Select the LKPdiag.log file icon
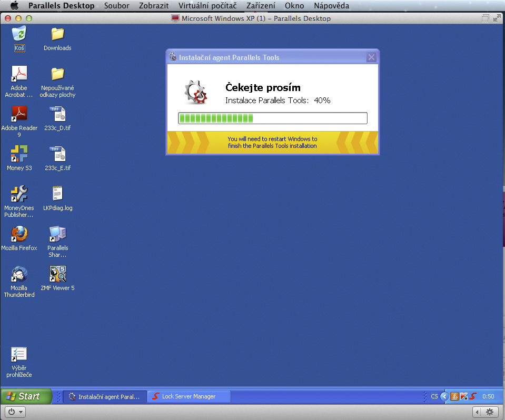This screenshot has width=505, height=420. click(57, 194)
